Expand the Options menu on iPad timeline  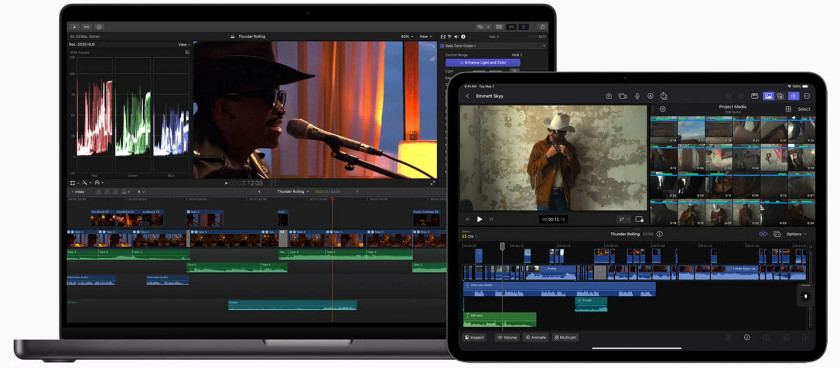coord(797,234)
